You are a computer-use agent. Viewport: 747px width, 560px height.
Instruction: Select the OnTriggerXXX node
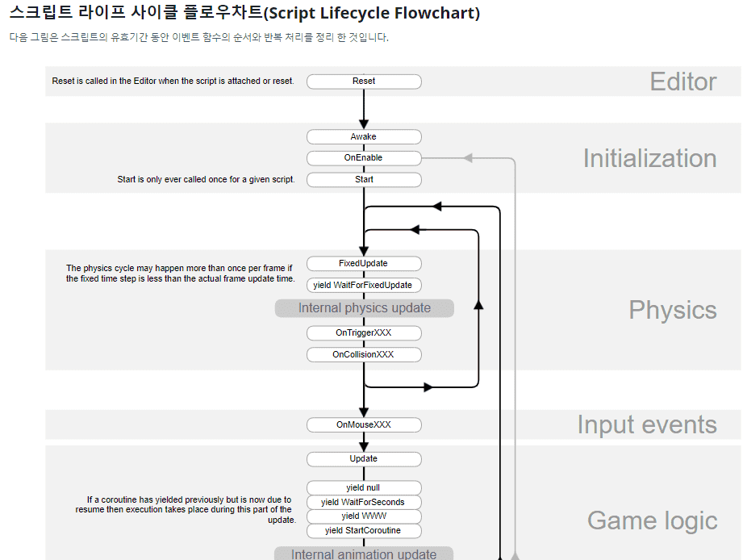[x=364, y=333]
